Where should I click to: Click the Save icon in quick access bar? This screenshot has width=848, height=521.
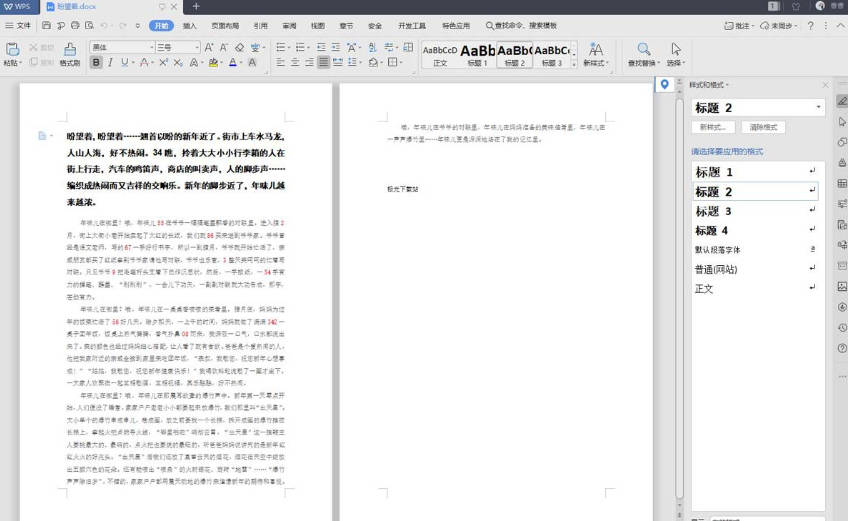(x=47, y=25)
